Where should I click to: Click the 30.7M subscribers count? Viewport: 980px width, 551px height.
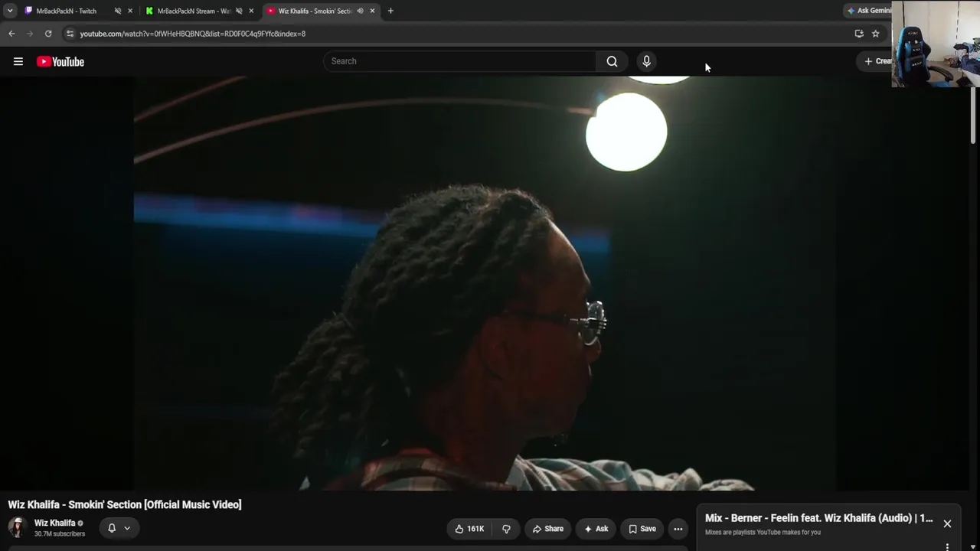point(60,533)
